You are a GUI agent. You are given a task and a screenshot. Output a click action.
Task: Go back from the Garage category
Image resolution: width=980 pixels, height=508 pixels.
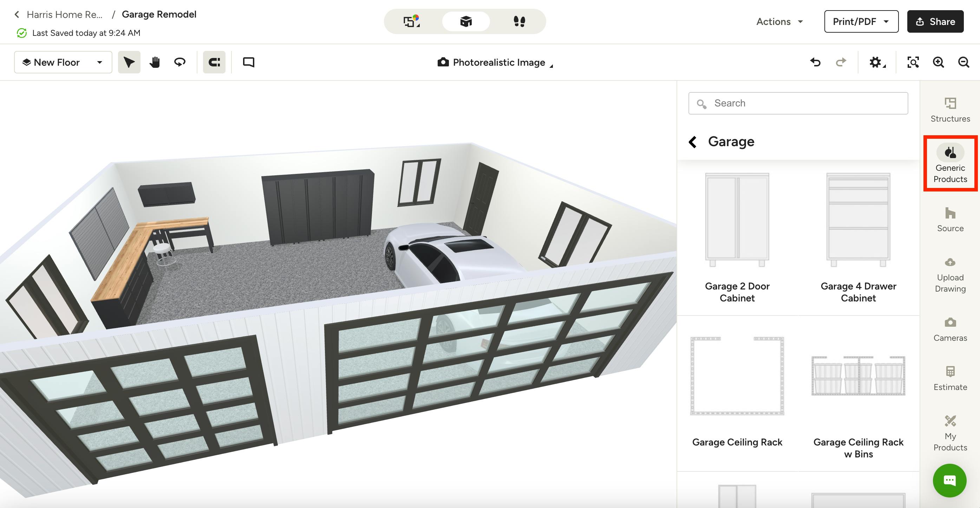(693, 142)
